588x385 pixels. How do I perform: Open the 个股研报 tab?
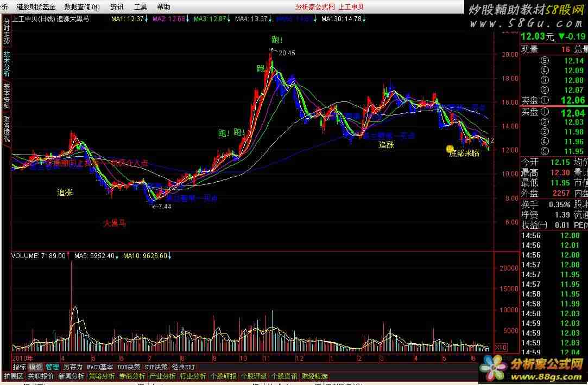click(x=224, y=376)
